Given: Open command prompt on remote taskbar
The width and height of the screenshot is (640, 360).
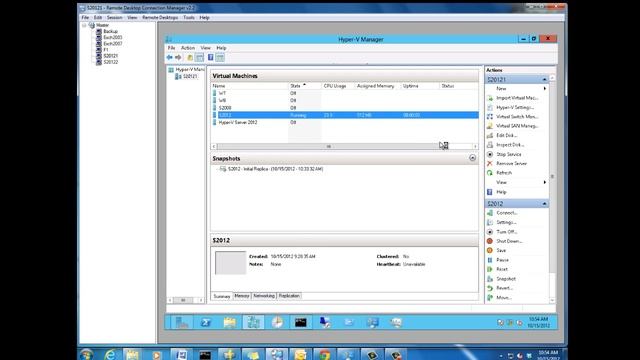Looking at the screenshot, I should click(300, 322).
